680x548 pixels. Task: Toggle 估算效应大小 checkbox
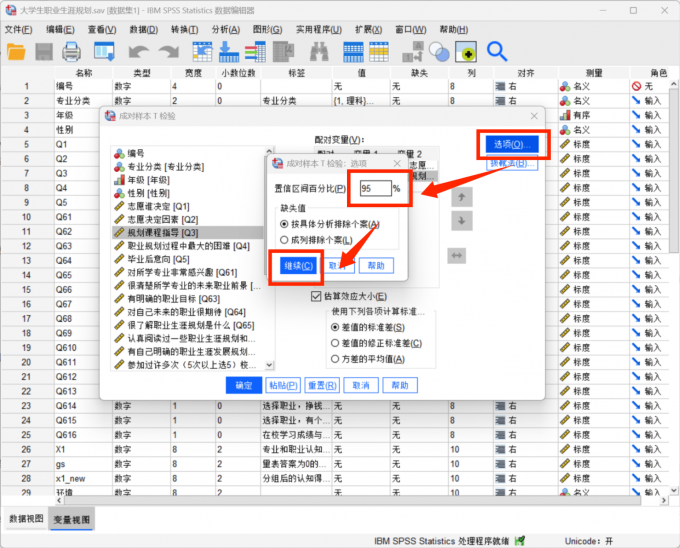coord(316,297)
